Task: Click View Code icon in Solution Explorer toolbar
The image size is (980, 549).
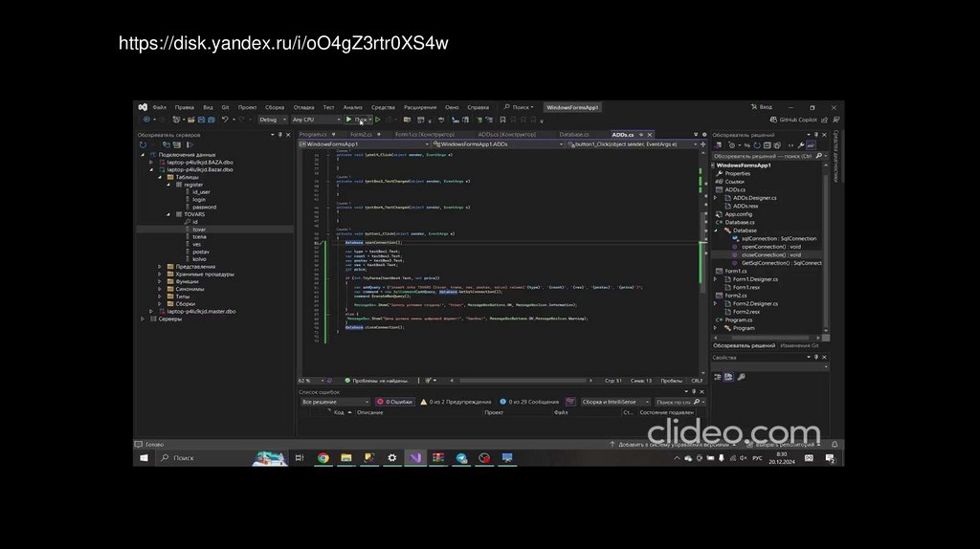Action: point(790,145)
